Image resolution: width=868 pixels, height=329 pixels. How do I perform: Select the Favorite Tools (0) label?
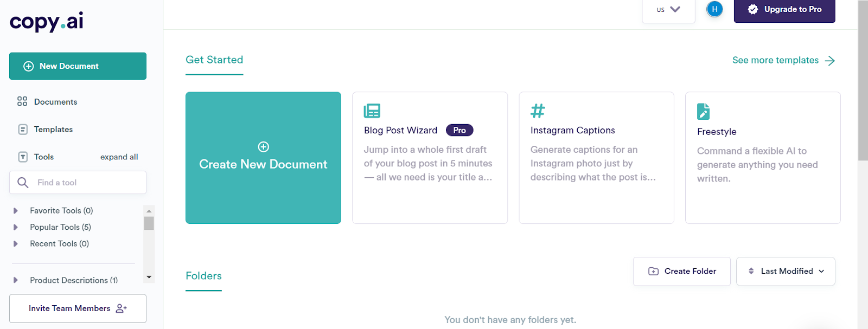61,211
